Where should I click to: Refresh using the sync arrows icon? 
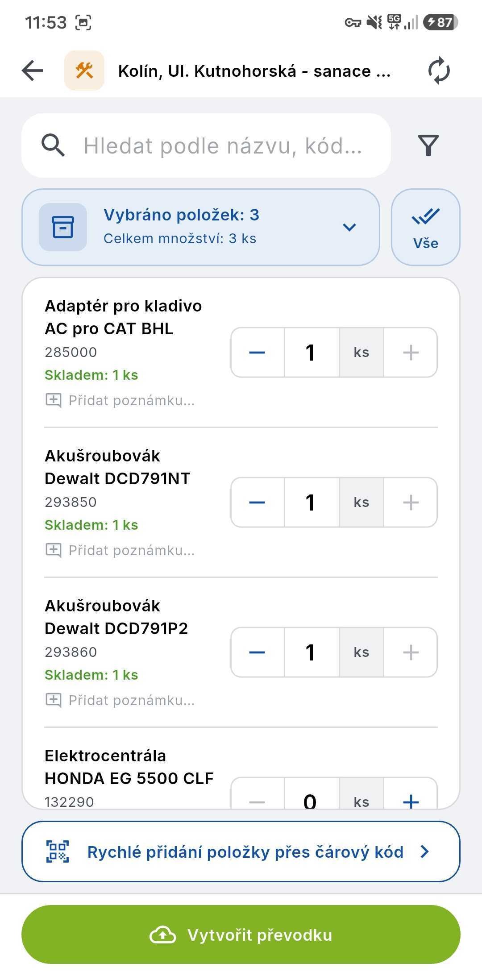[439, 71]
